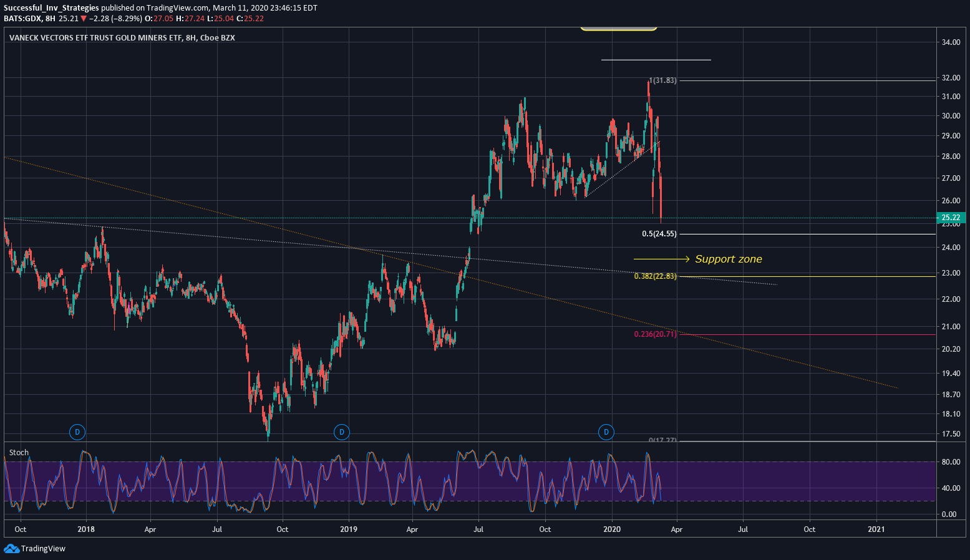Select the 0.236(20.71) Fibonacci level label
The image size is (970, 560).
[x=655, y=334]
